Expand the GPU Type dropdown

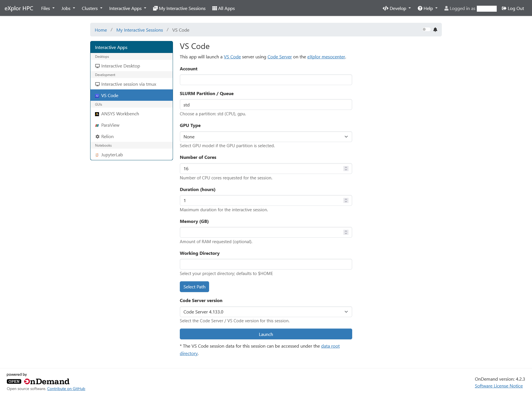pos(266,137)
